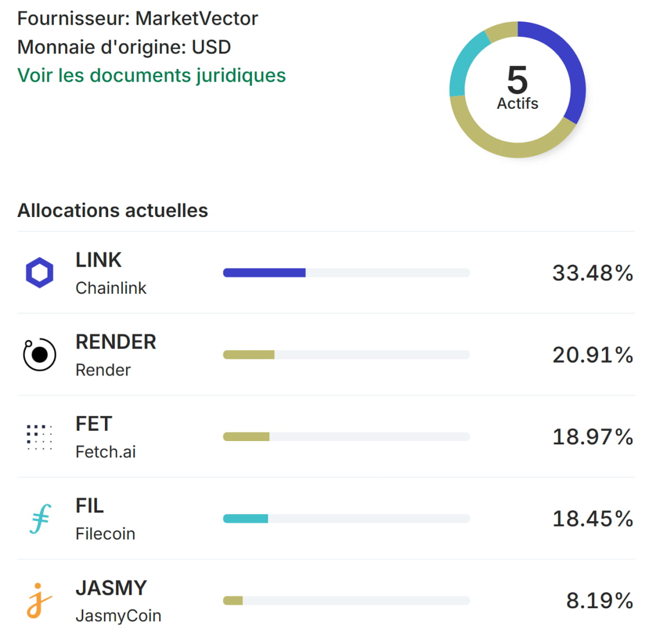The height and width of the screenshot is (644, 649).
Task: Click the JasmyCoin orange logo icon
Action: tap(39, 600)
